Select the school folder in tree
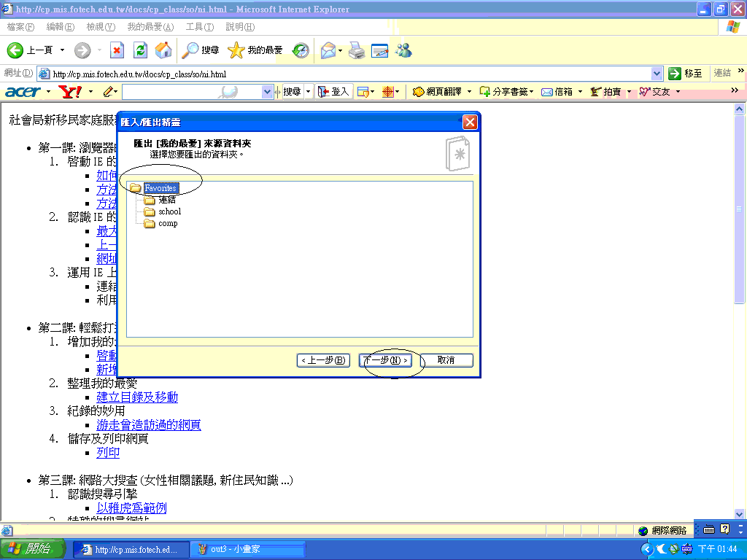Viewport: 747px width, 560px height. coord(169,211)
